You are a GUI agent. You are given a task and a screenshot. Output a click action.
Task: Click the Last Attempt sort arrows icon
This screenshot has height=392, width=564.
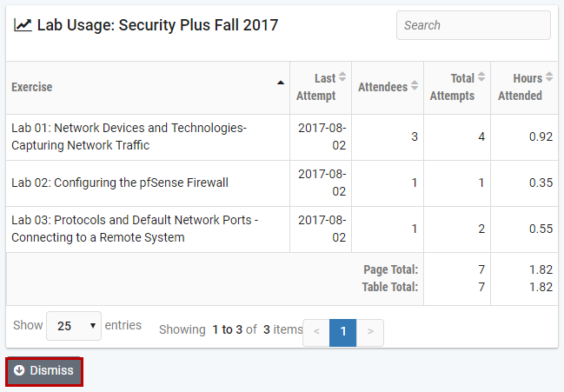[342, 77]
